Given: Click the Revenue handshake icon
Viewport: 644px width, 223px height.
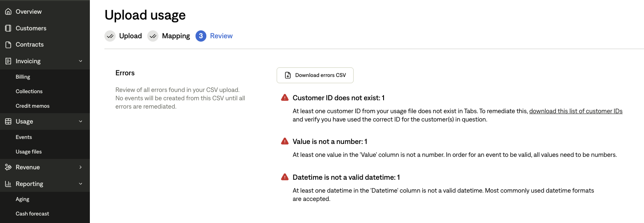Looking at the screenshot, I should pos(8,167).
